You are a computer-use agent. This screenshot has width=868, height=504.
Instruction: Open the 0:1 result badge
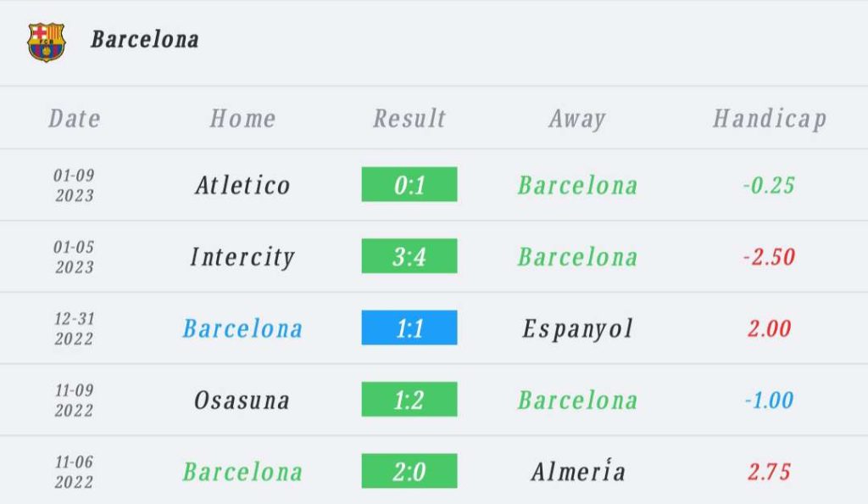point(409,184)
